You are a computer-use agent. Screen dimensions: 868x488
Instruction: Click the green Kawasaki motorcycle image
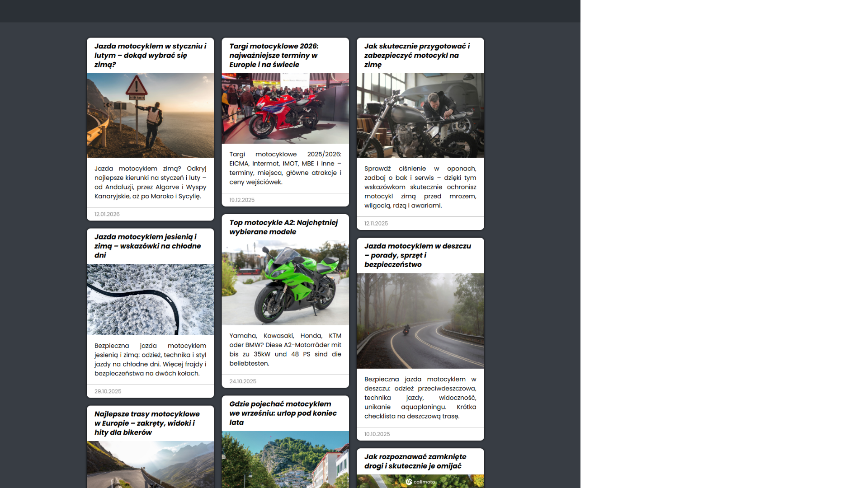tap(285, 282)
